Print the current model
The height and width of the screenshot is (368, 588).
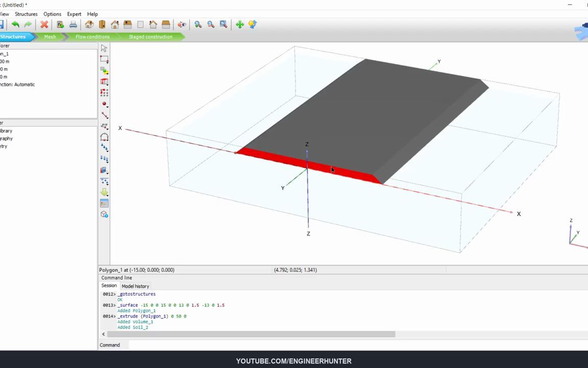pyautogui.click(x=73, y=24)
